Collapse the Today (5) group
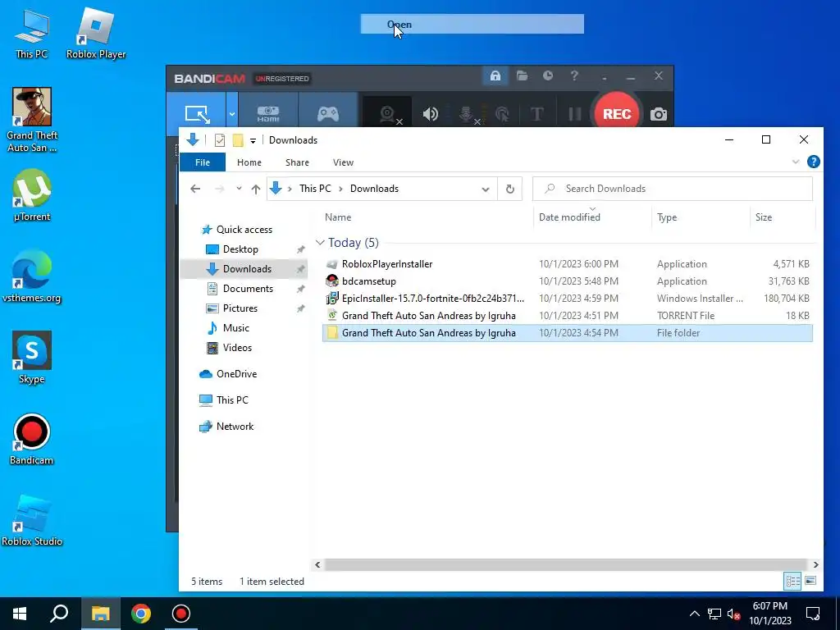This screenshot has width=840, height=630. [x=320, y=243]
